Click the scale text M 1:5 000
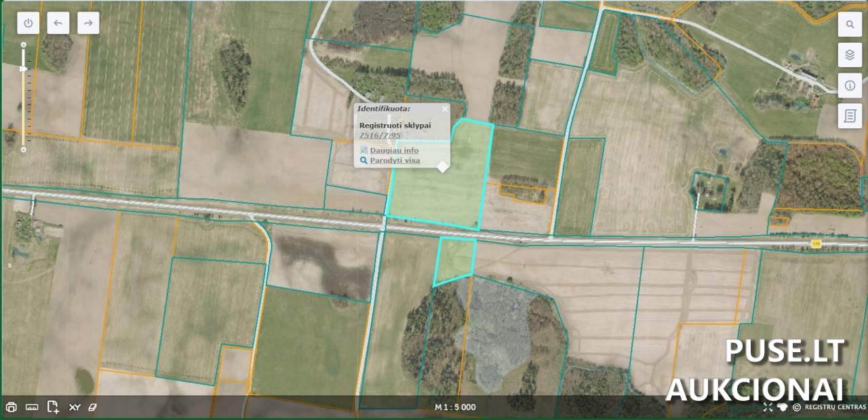 (455, 407)
